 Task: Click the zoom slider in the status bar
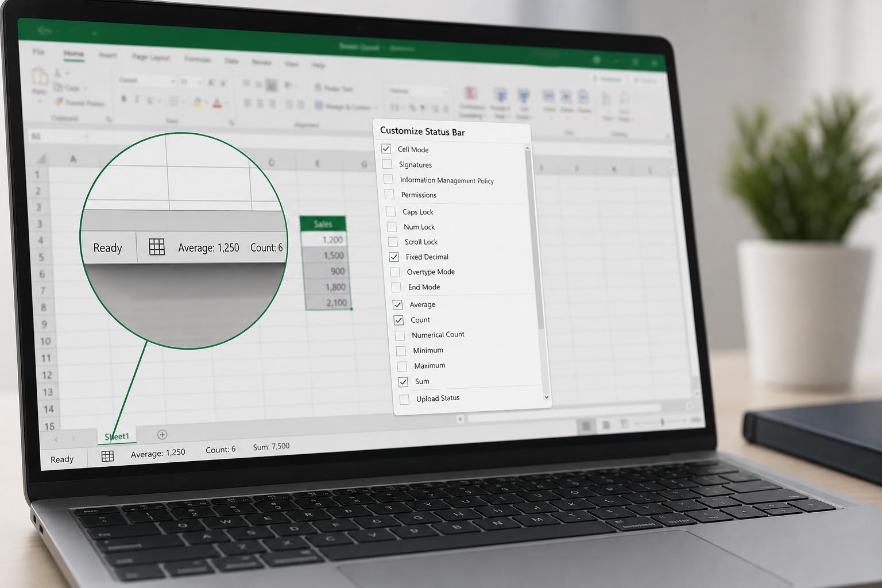tap(662, 422)
